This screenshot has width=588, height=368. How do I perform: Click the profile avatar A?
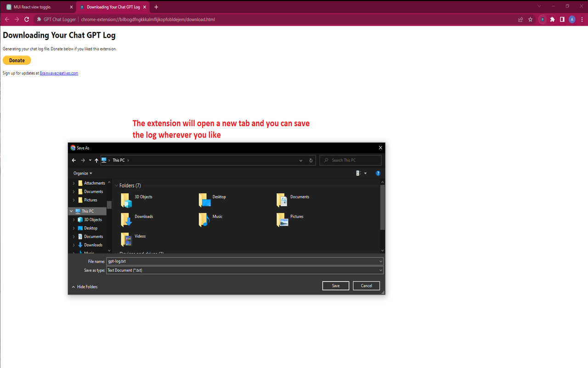tap(572, 19)
